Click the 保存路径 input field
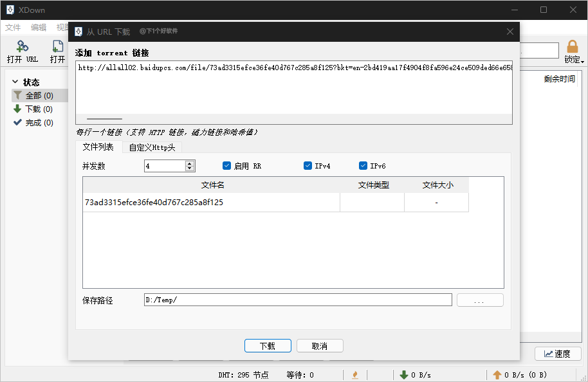 298,300
